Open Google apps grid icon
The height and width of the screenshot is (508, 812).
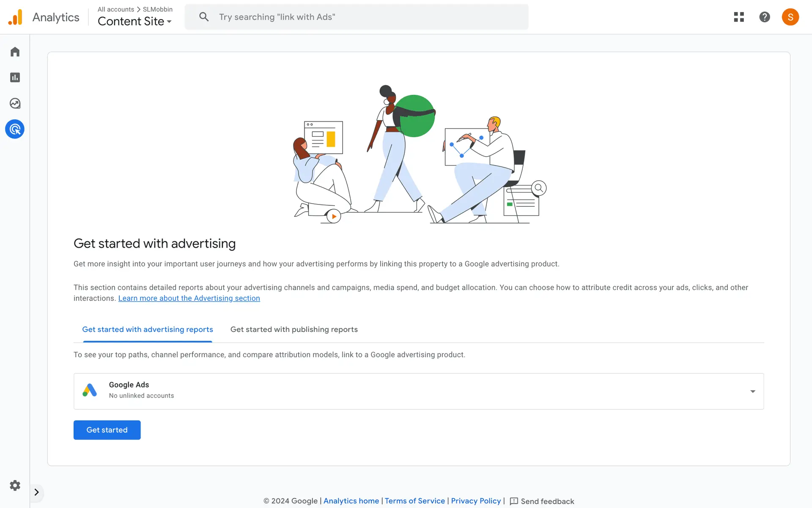[739, 17]
